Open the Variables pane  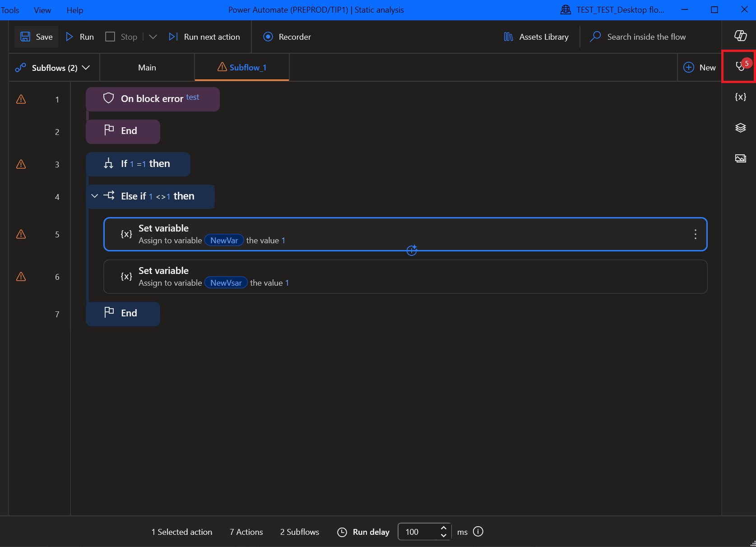point(740,96)
